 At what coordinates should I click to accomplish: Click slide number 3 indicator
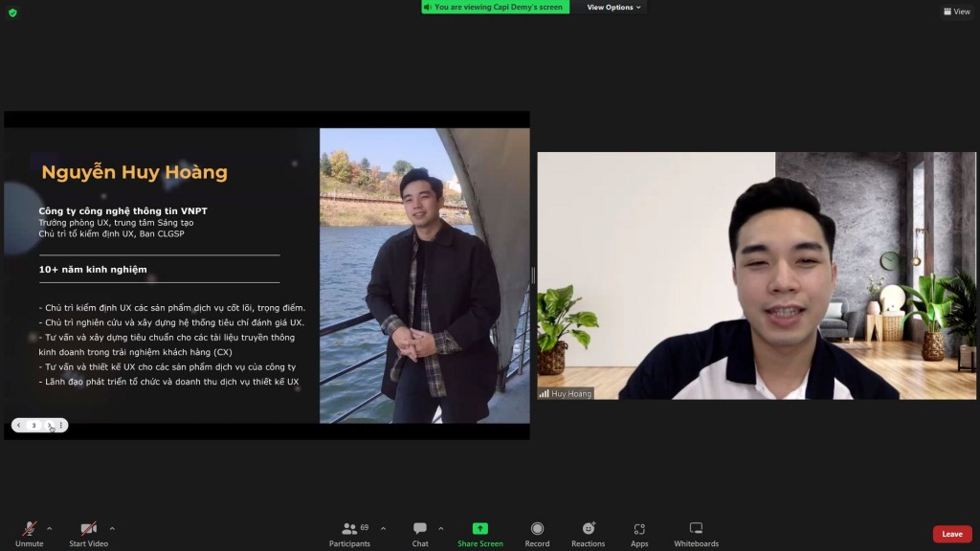33,426
